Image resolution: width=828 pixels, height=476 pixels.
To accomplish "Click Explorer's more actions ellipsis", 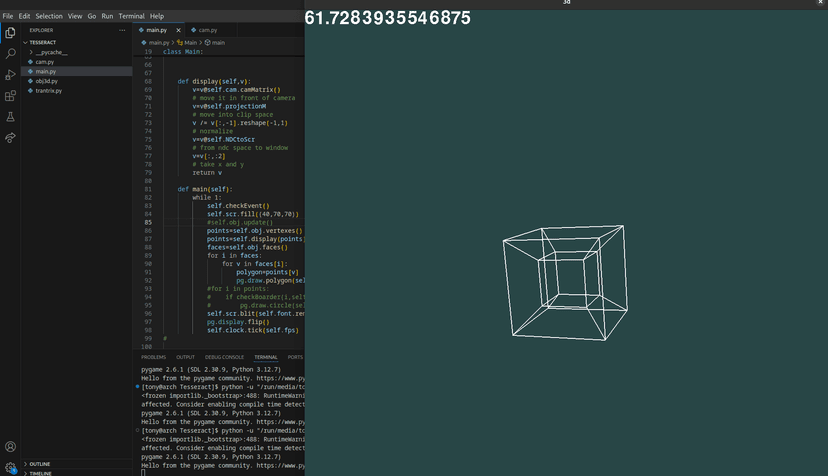I will [x=124, y=30].
